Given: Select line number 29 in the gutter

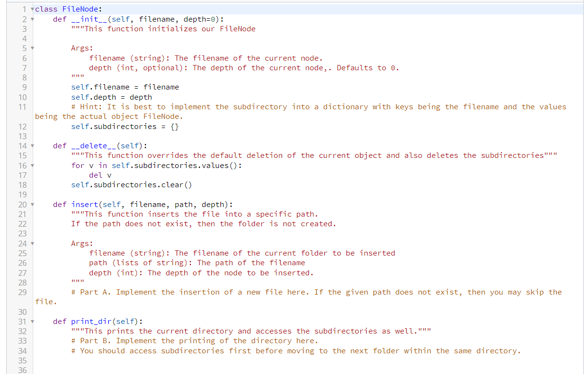Looking at the screenshot, I should point(22,292).
